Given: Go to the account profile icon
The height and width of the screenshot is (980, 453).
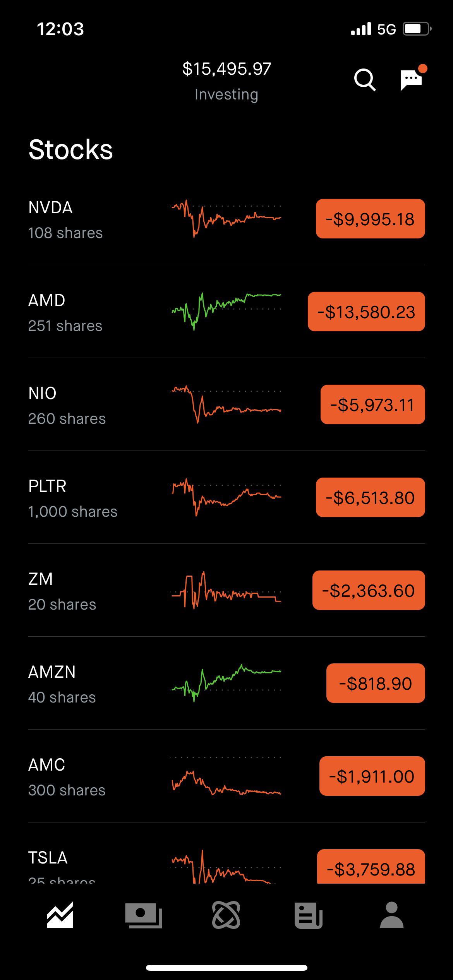Looking at the screenshot, I should (x=392, y=915).
